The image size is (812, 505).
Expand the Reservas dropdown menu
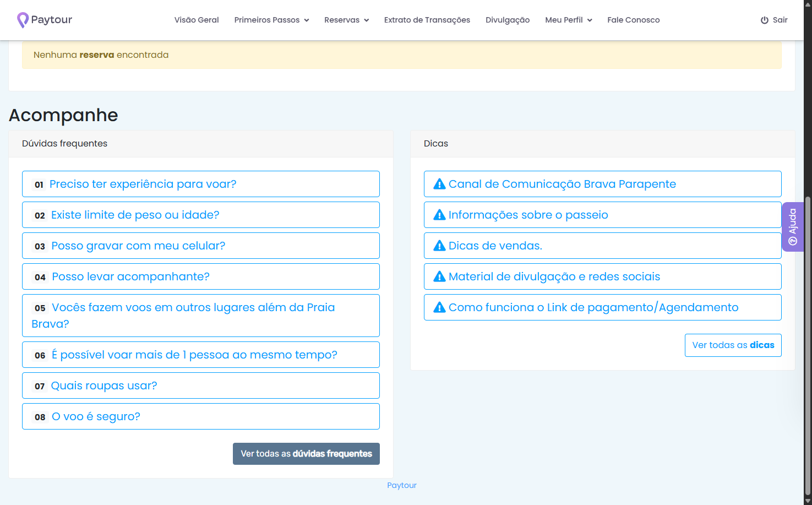[x=346, y=20]
